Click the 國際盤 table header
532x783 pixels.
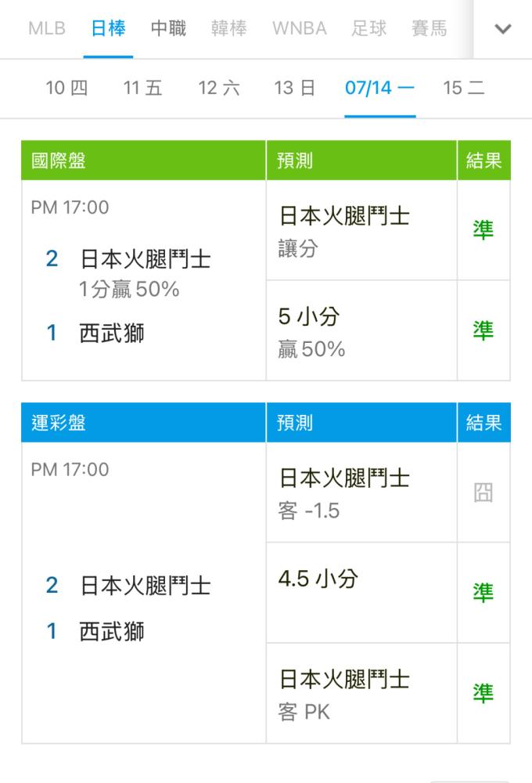click(x=143, y=161)
